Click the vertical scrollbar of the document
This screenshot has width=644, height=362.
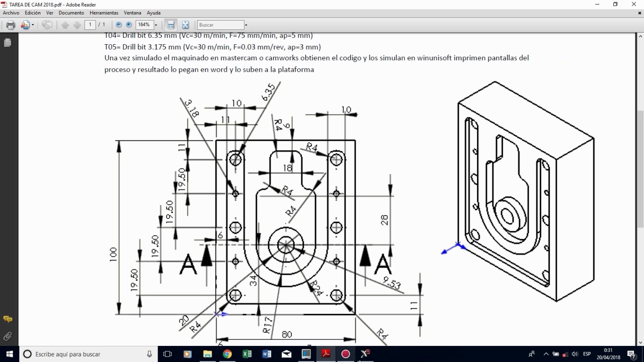640,190
